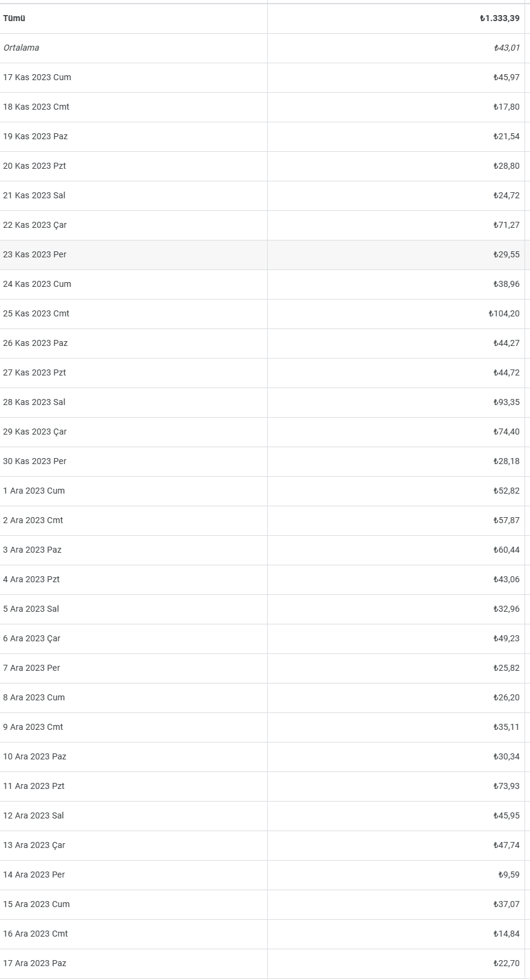Screen dimensions: 530x980
Task: Click the 13 Ara 2023 Çar date
Action: 34,846
